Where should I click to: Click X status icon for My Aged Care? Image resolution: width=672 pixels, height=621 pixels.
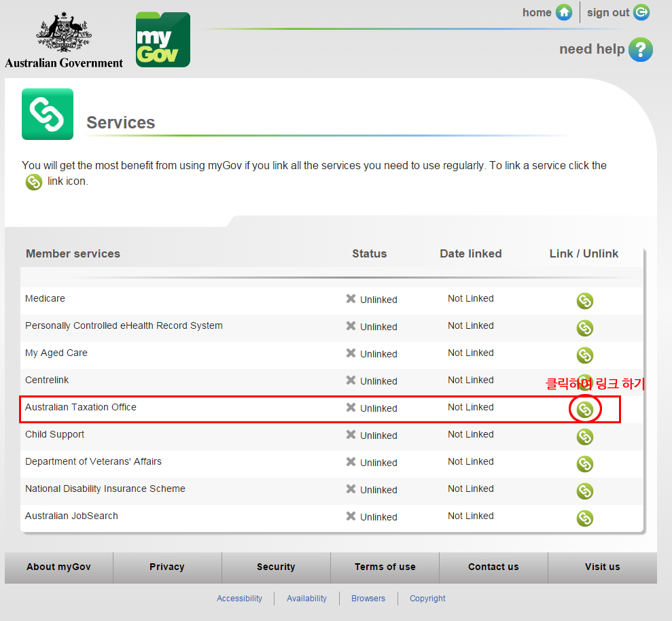coord(351,353)
